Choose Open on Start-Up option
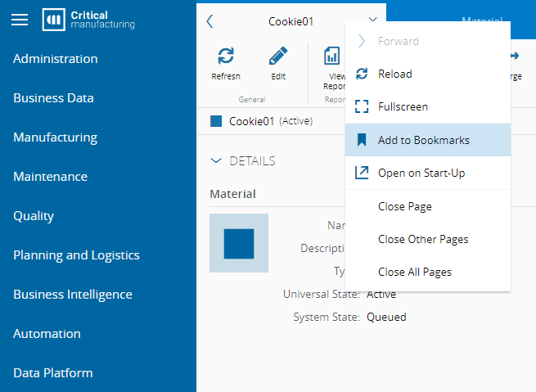Viewport: 536px width, 392px height. [x=421, y=173]
